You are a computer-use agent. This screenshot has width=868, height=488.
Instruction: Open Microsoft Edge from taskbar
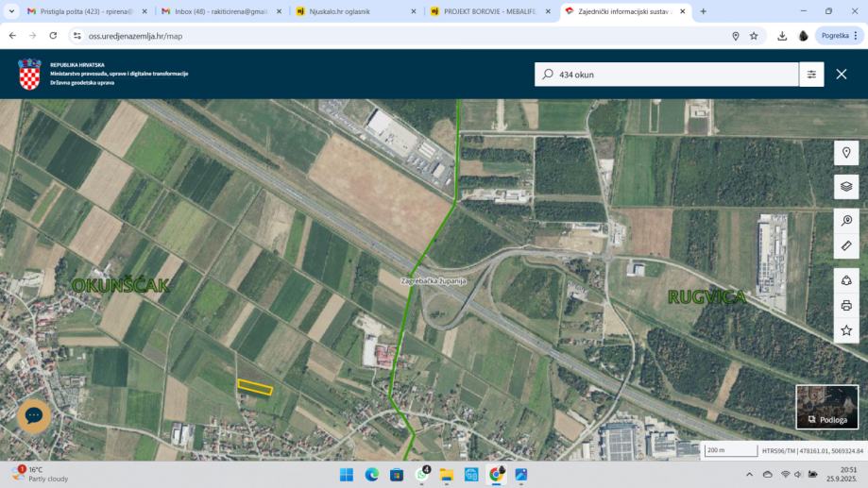coord(371,475)
